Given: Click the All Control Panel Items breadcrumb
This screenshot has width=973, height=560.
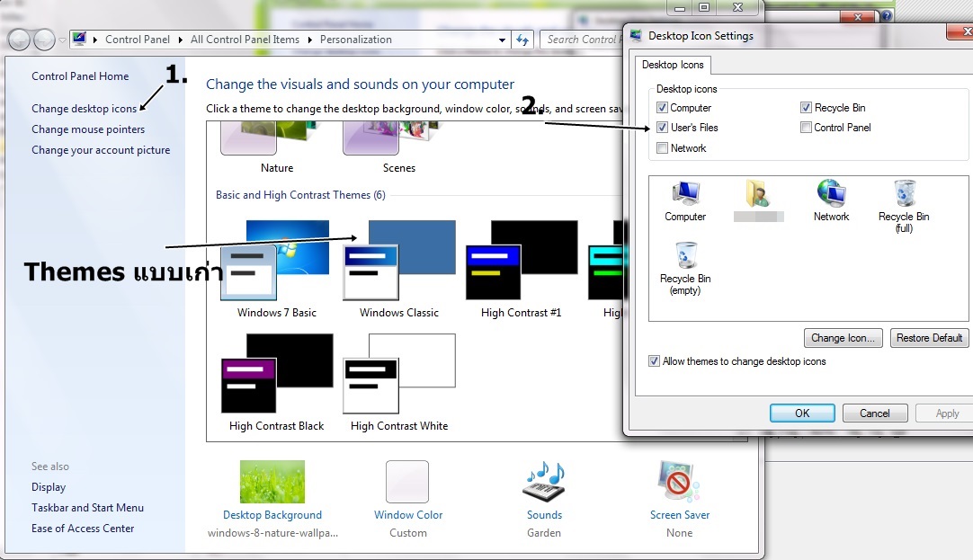Looking at the screenshot, I should pos(245,39).
